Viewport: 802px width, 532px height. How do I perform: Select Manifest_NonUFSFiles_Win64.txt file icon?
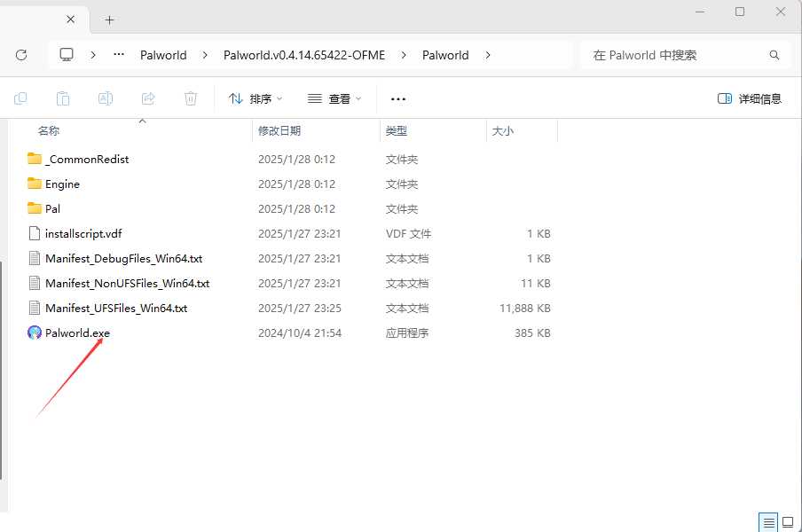click(x=35, y=283)
